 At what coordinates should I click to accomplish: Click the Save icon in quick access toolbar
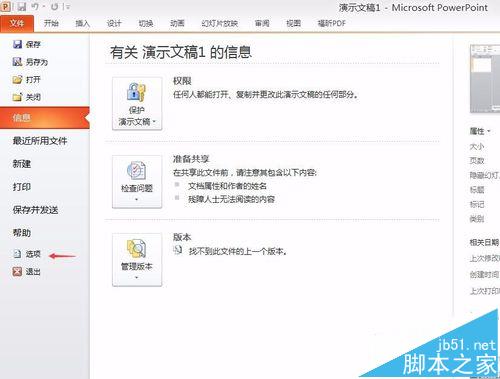click(x=22, y=7)
